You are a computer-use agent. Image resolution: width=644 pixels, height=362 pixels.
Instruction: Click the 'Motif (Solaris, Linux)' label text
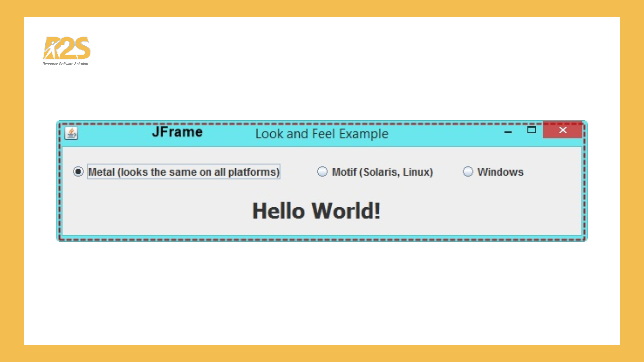coord(382,172)
